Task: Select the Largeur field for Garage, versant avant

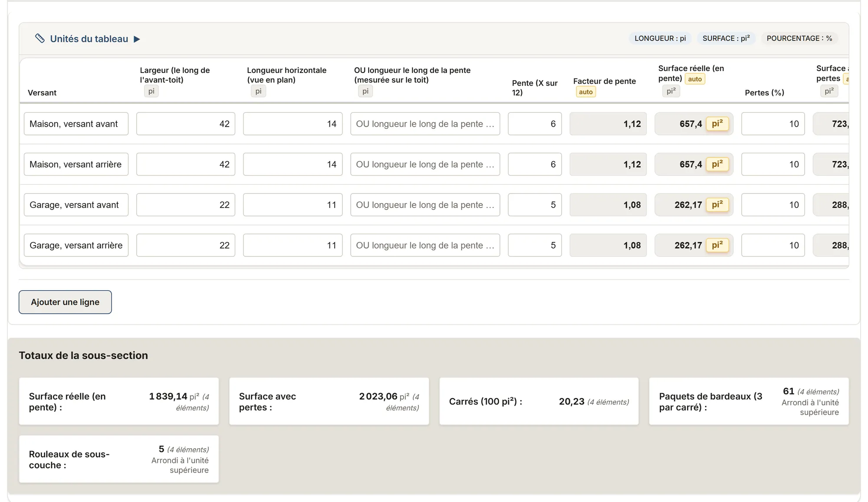Action: coord(186,204)
